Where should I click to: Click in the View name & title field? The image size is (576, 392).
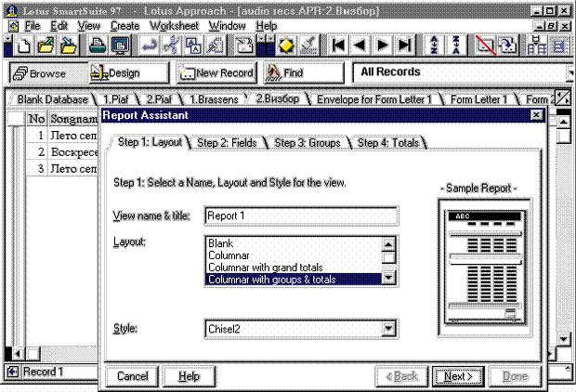(301, 216)
